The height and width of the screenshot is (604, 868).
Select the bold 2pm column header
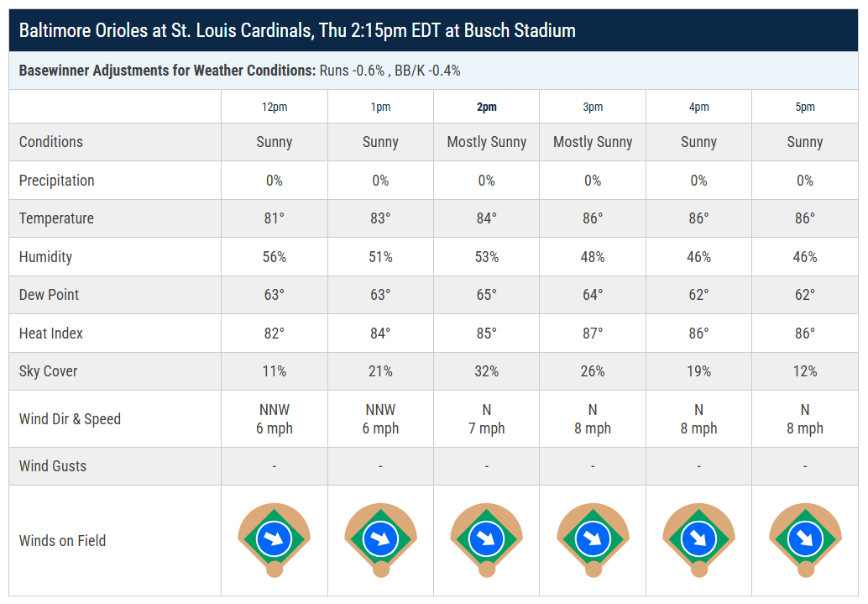487,107
